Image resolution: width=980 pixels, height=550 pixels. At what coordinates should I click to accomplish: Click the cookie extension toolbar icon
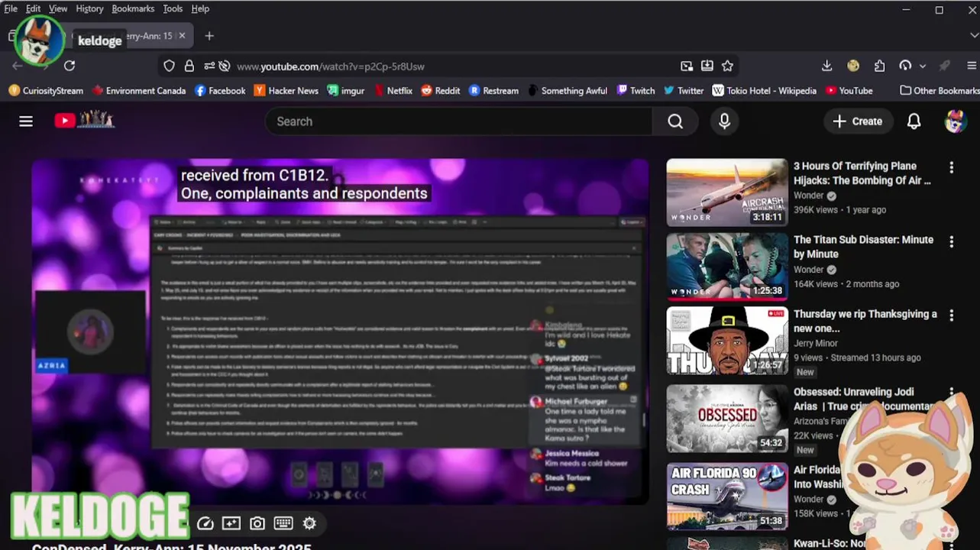pyautogui.click(x=853, y=66)
